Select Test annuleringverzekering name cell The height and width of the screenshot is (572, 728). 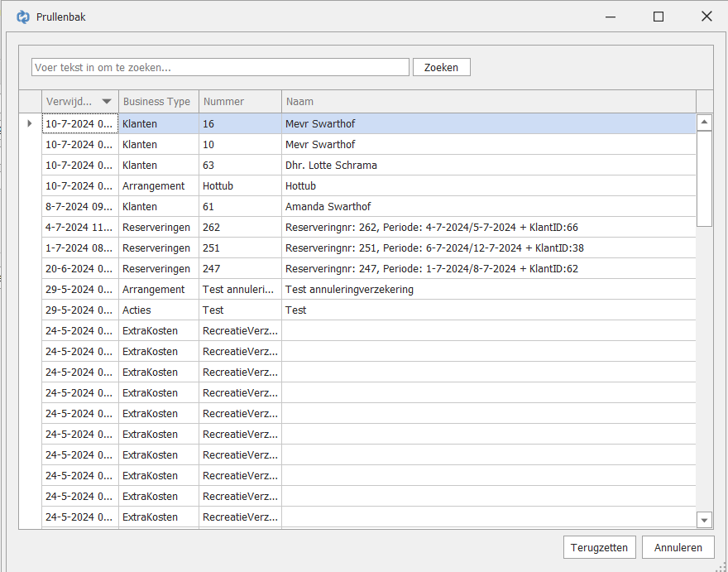(489, 290)
